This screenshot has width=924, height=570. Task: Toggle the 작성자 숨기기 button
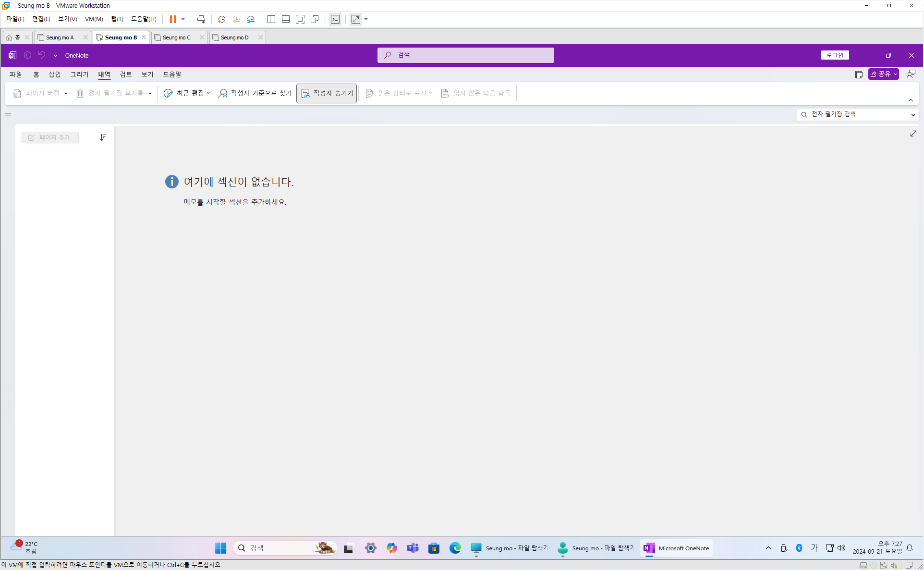point(327,93)
